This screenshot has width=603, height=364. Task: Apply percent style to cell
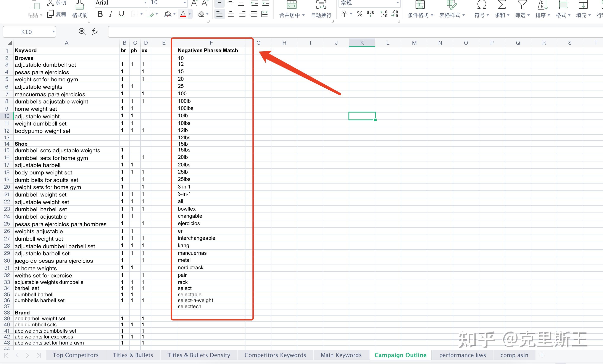coord(360,14)
